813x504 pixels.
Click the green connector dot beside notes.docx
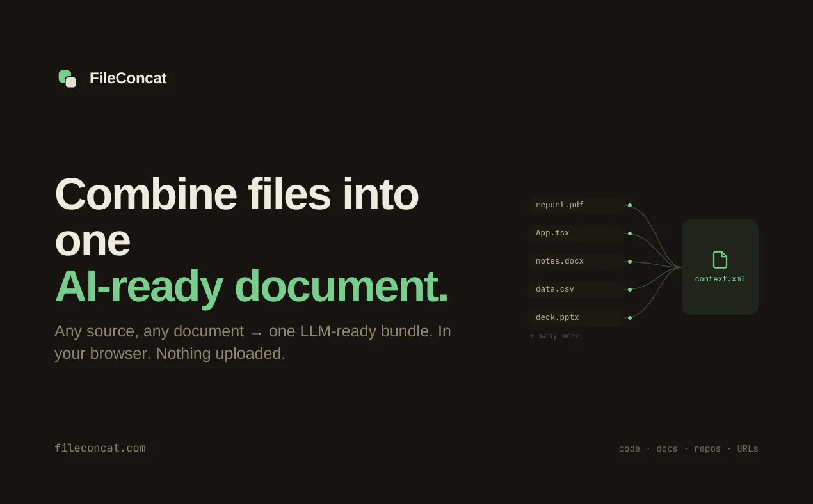630,262
